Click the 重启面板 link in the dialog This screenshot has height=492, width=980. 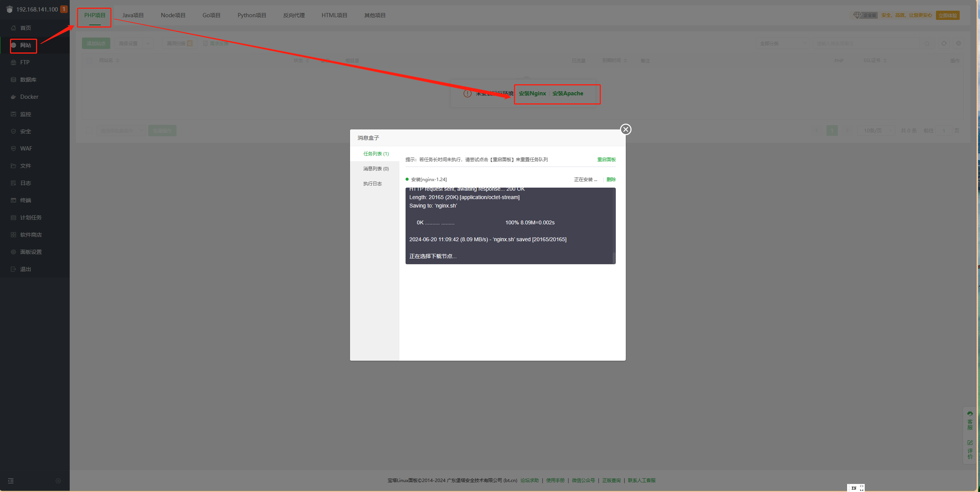606,160
